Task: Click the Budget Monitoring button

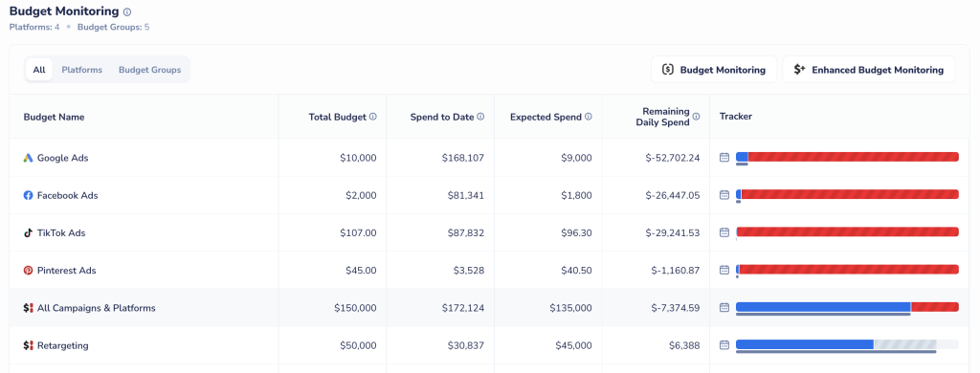Action: pyautogui.click(x=714, y=70)
